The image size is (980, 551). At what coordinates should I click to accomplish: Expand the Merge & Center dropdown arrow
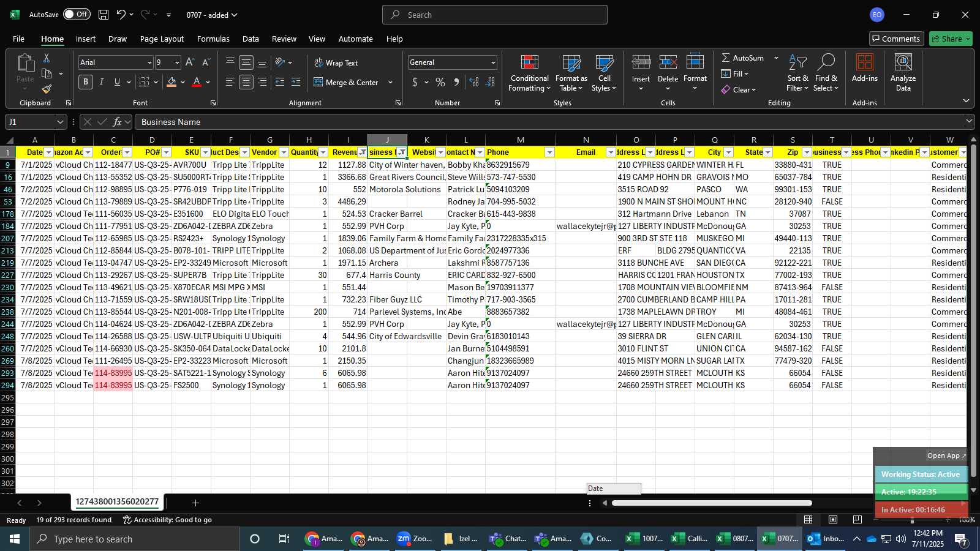[390, 82]
